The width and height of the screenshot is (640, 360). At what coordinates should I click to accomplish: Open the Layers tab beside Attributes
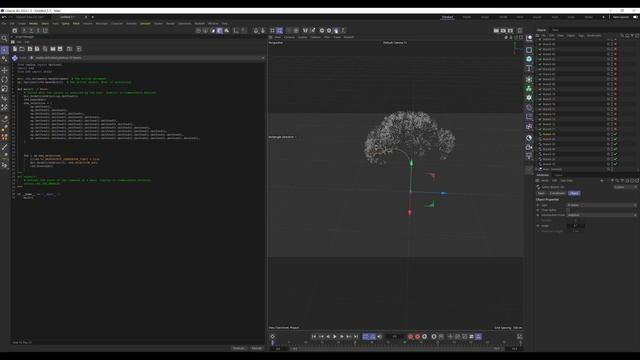point(558,175)
